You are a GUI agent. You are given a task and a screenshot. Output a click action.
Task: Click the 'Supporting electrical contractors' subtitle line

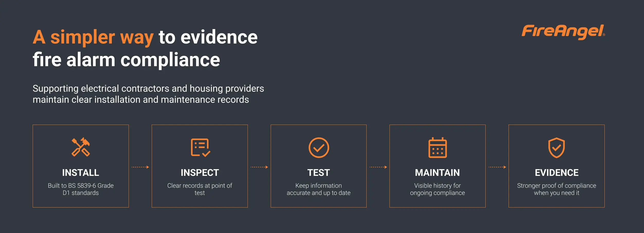(x=148, y=89)
